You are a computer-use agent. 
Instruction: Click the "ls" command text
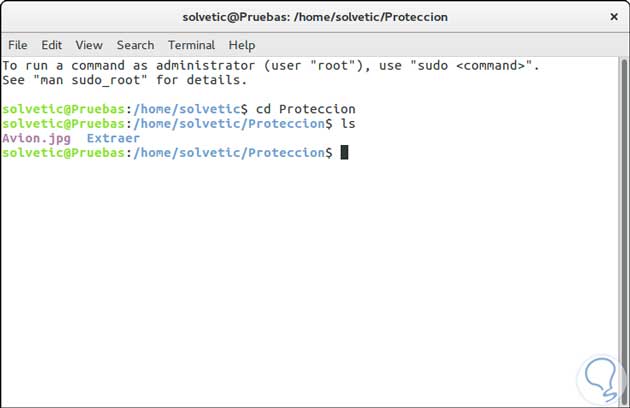pos(348,123)
